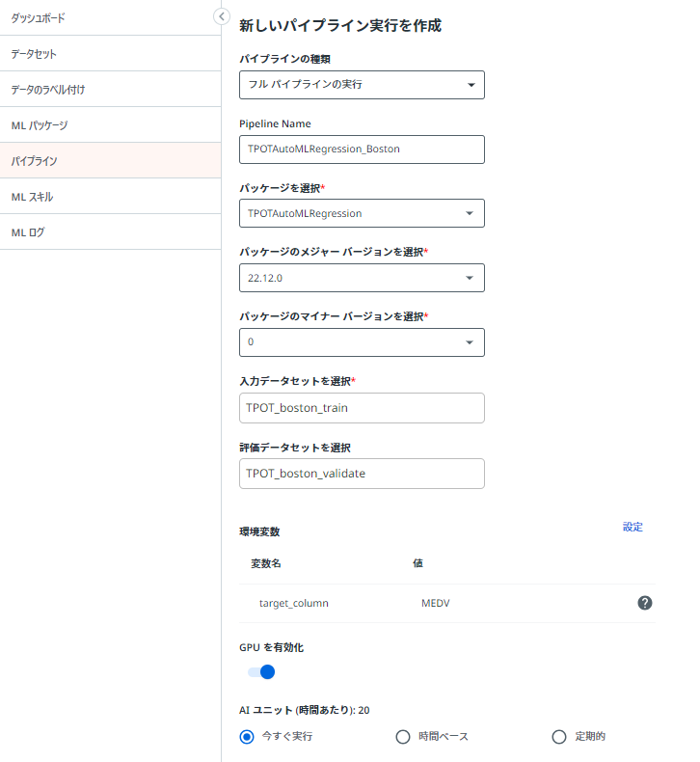Image resolution: width=700 pixels, height=762 pixels.
Task: Select ML パッケージ in the sidebar
Action: tap(110, 124)
